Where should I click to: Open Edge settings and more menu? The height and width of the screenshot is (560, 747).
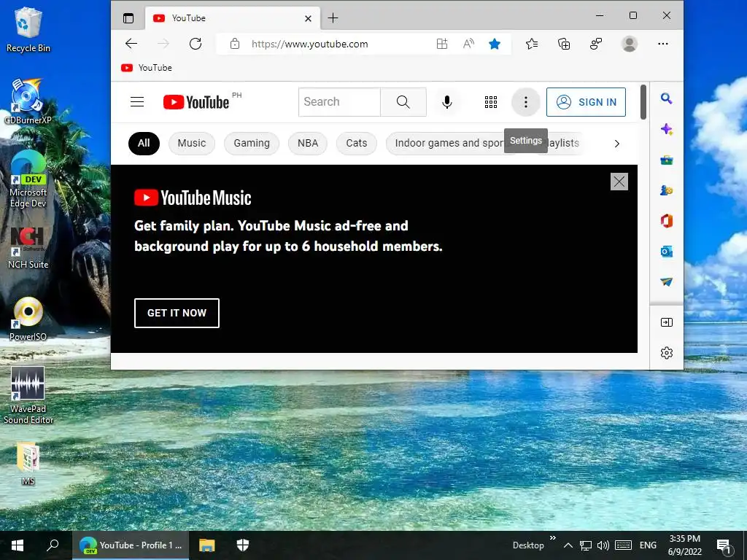662,44
